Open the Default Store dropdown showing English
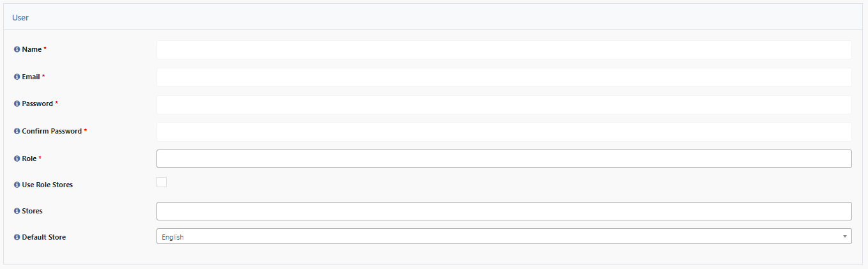The width and height of the screenshot is (868, 269). [504, 236]
